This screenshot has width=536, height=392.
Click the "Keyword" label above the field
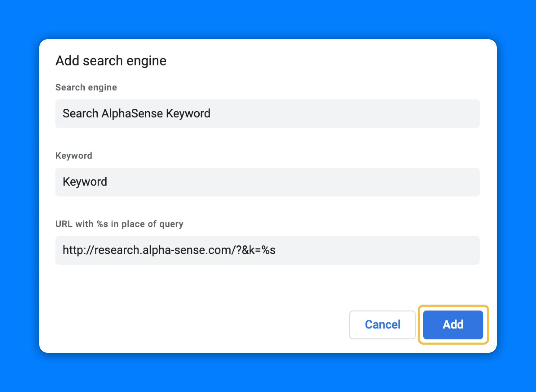pos(74,155)
